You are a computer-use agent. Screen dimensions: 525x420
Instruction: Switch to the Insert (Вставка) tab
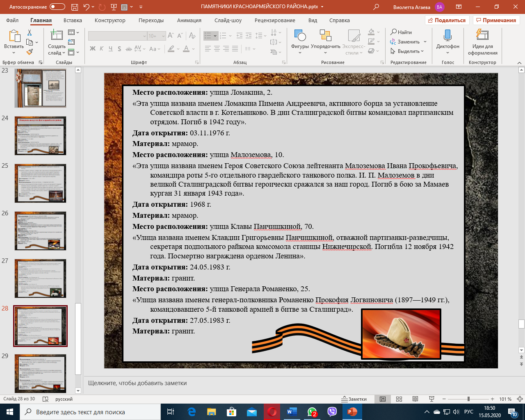point(73,20)
